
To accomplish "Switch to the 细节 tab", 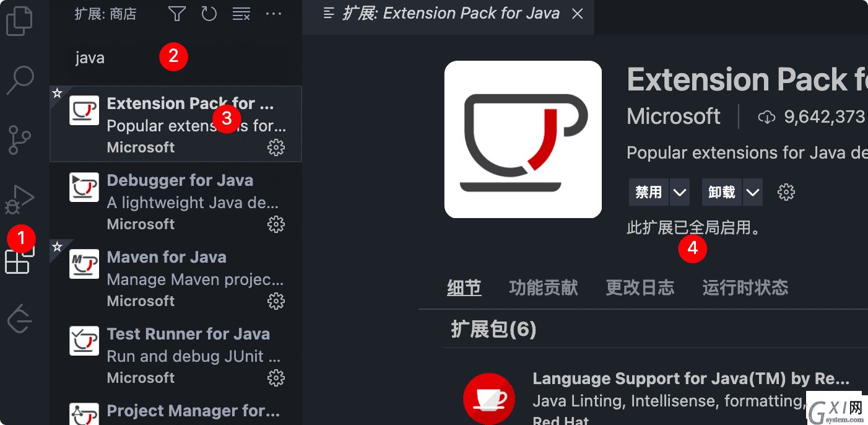I will tap(464, 287).
